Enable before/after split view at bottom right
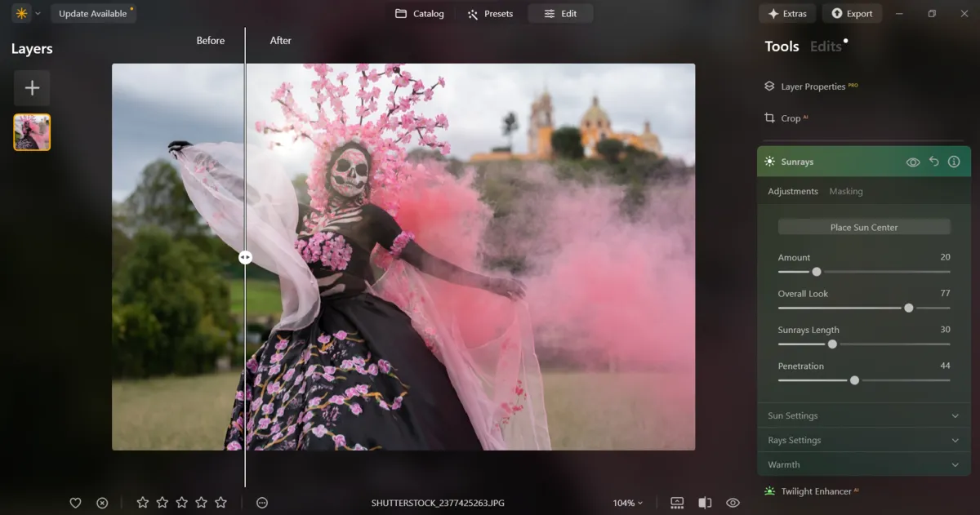980x515 pixels. tap(706, 503)
